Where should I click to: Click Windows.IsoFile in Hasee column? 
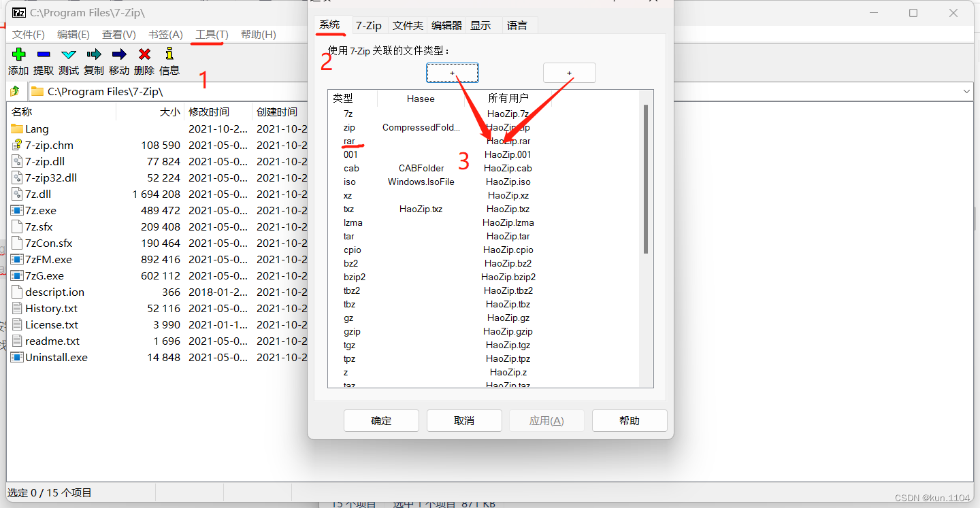pyautogui.click(x=421, y=182)
